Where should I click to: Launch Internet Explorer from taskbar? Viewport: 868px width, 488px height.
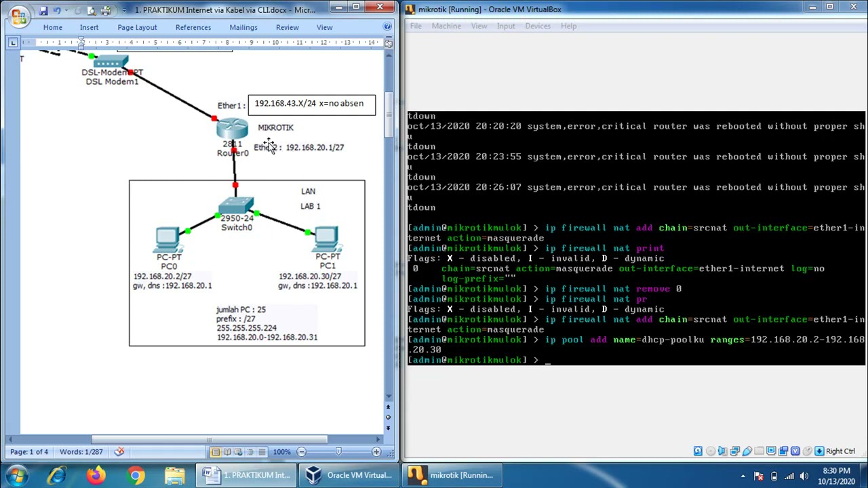pos(57,476)
